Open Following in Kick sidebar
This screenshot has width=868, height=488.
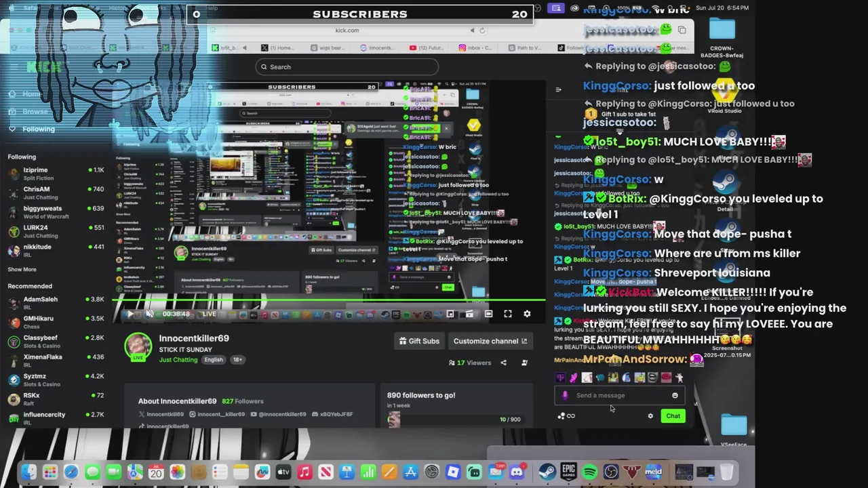click(31, 129)
